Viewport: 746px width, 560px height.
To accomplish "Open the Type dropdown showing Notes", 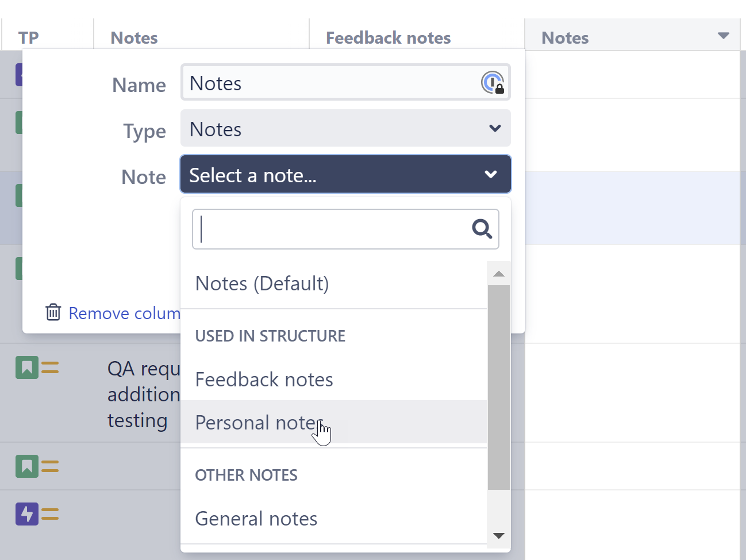I will click(x=345, y=128).
